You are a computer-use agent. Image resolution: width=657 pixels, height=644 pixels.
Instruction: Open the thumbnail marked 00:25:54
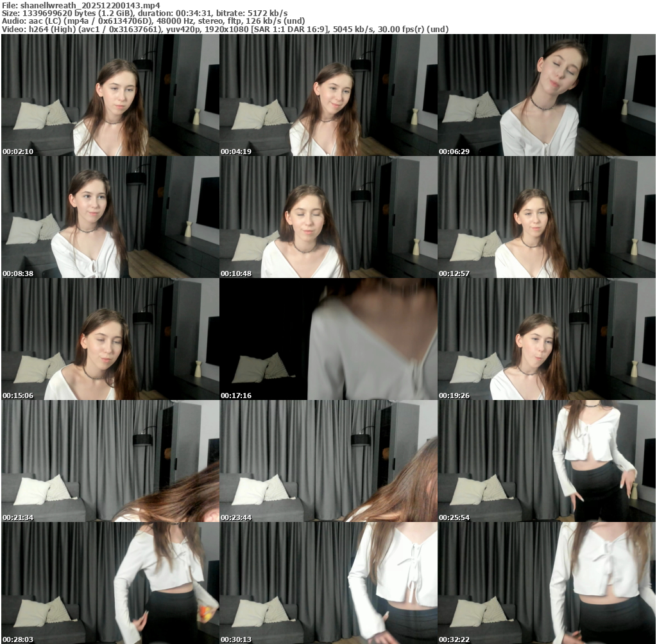[547, 461]
